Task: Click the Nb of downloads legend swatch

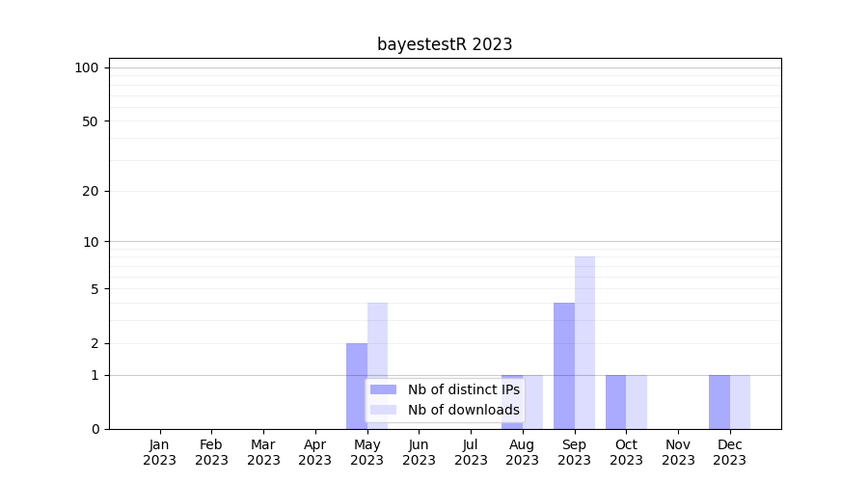Action: (x=383, y=410)
